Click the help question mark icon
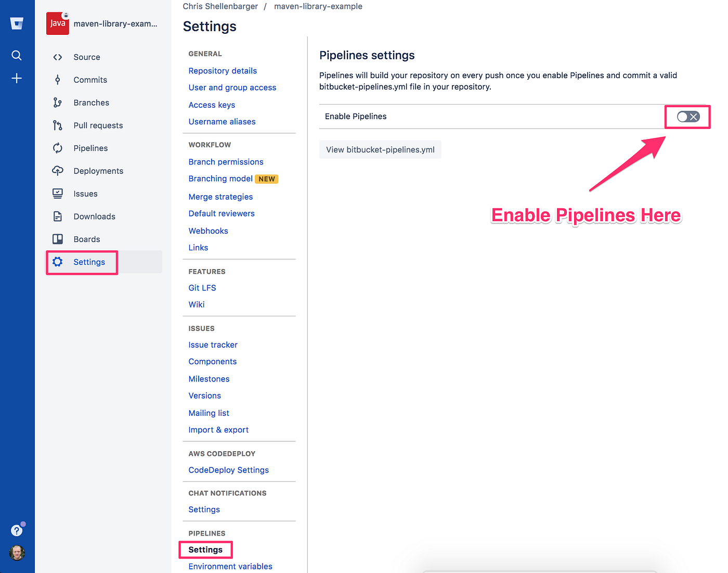 click(x=16, y=530)
